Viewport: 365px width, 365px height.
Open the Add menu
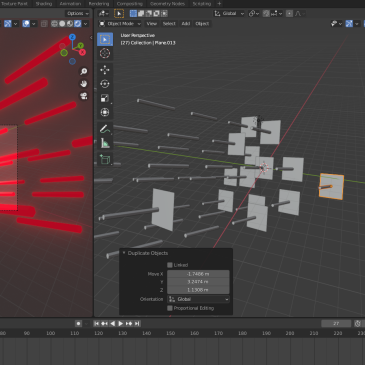pos(186,24)
